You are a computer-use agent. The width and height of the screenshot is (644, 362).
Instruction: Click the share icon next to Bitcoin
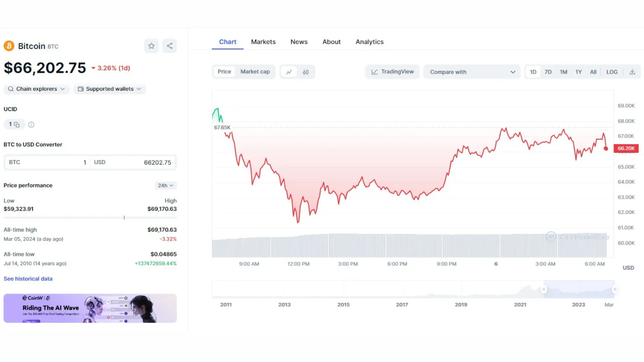click(169, 46)
